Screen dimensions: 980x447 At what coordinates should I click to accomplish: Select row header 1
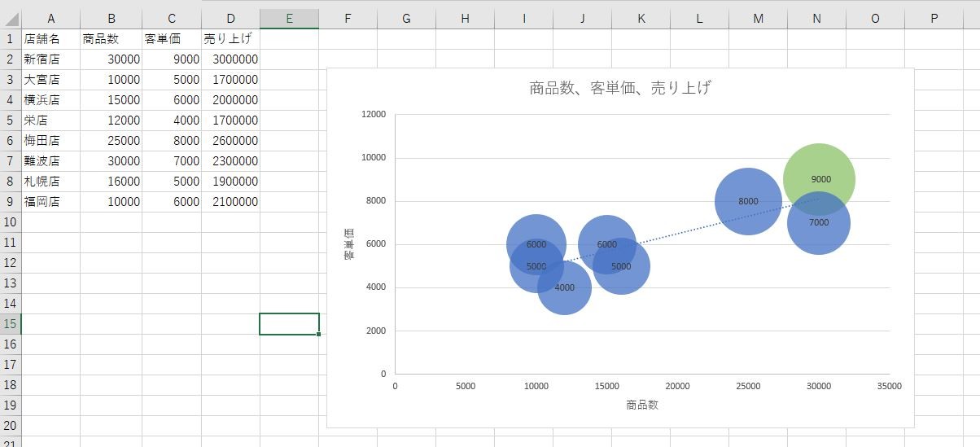tap(11, 39)
